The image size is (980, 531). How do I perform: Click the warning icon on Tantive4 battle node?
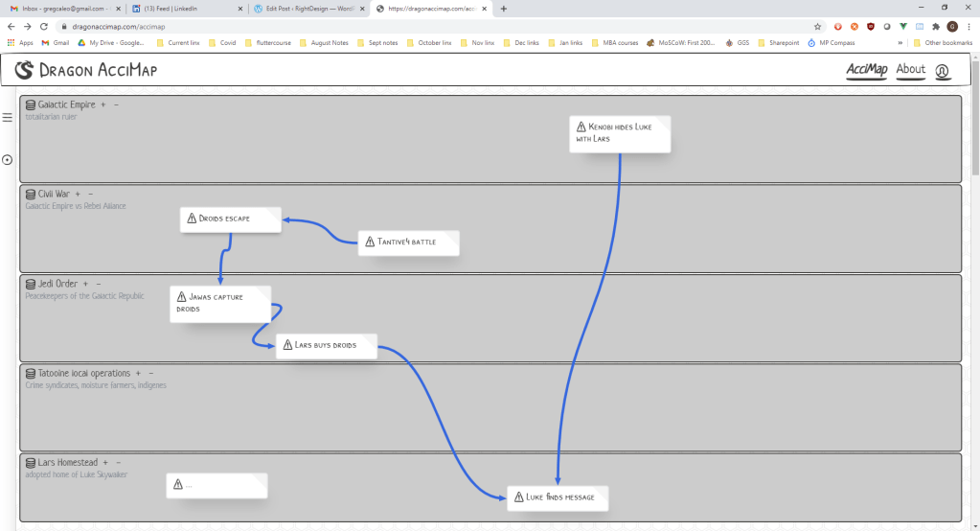(369, 242)
